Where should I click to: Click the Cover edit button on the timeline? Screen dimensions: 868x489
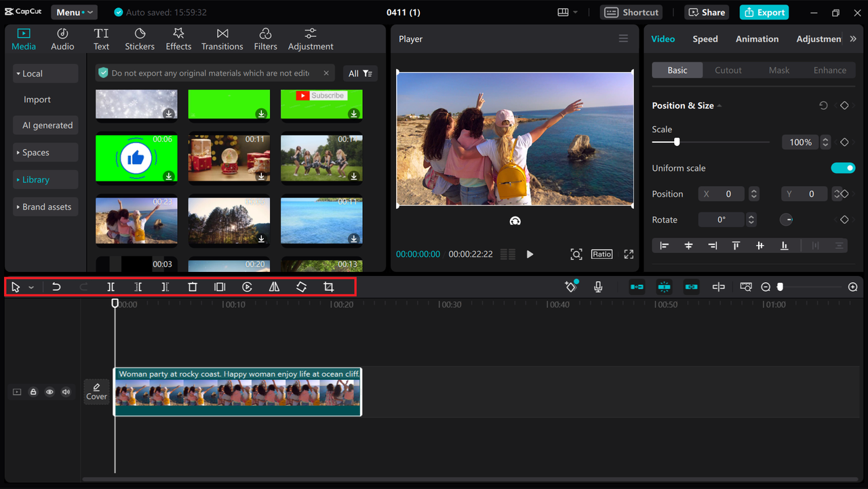pos(96,391)
